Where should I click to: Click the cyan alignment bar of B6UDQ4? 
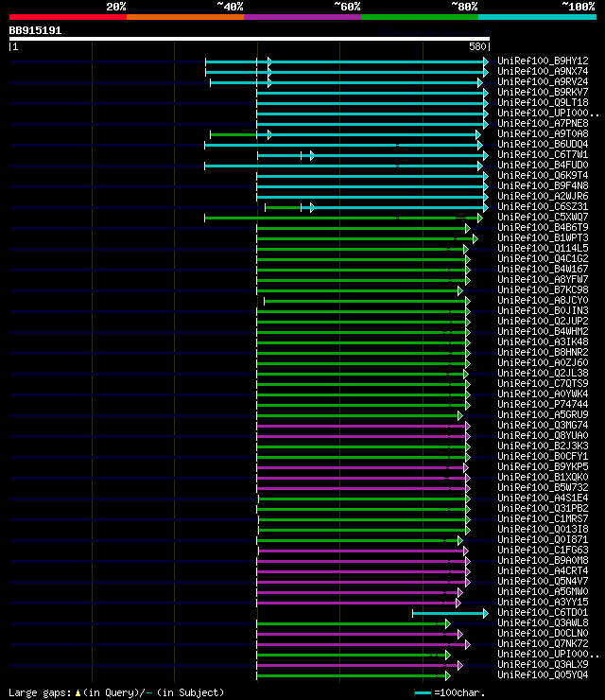[x=343, y=146]
